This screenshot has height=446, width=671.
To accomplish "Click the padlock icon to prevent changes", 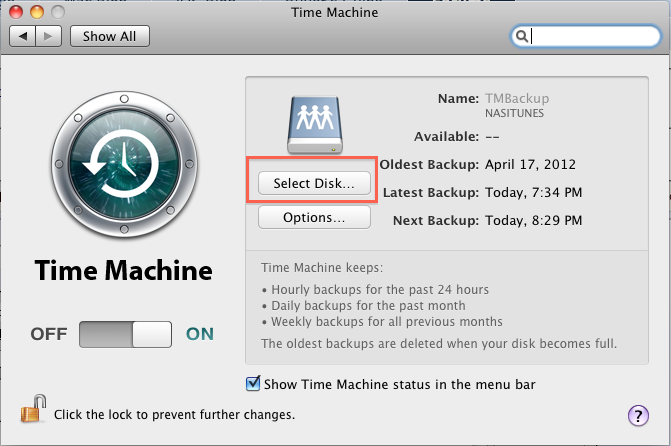I will (33, 409).
